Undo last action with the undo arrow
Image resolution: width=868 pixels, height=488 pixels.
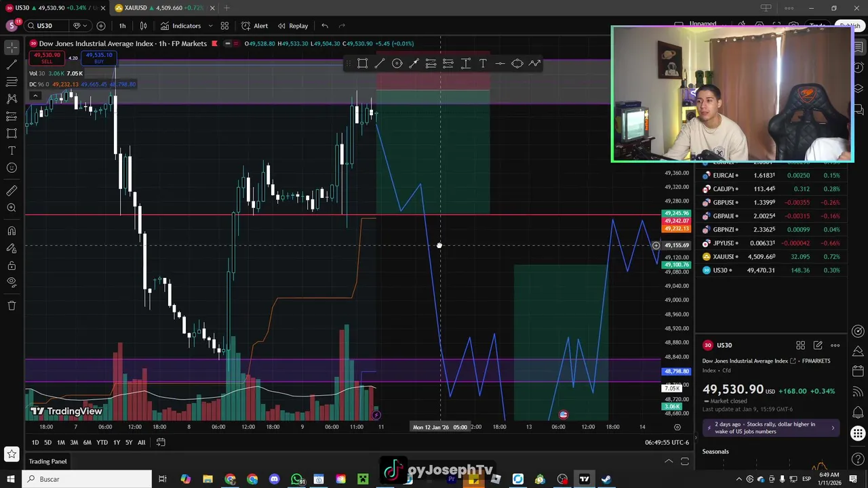pyautogui.click(x=325, y=26)
